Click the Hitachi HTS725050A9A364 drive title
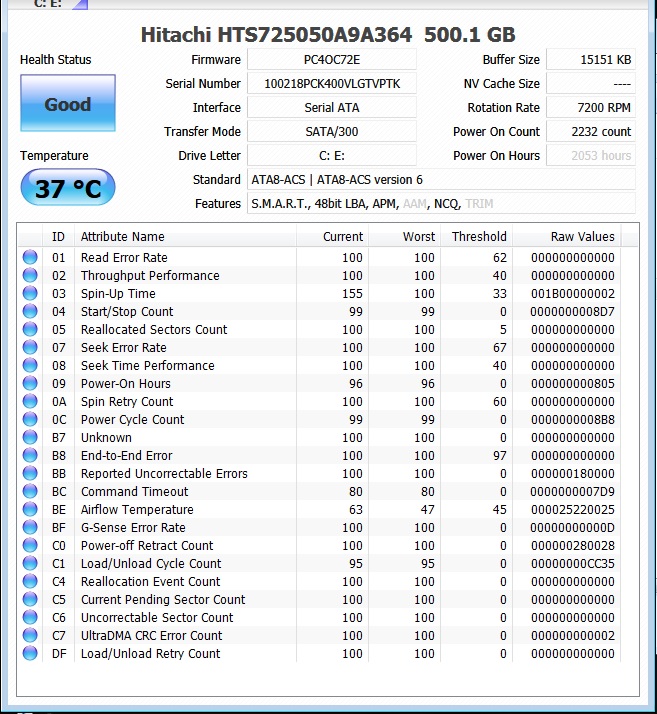Viewport: 657px width, 714px height. (x=328, y=35)
